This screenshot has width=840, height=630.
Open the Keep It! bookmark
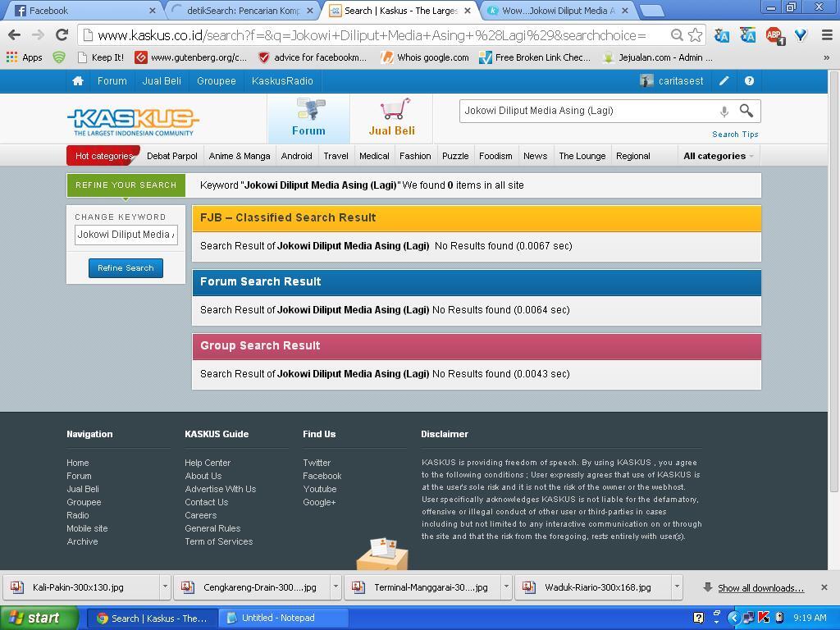point(101,57)
